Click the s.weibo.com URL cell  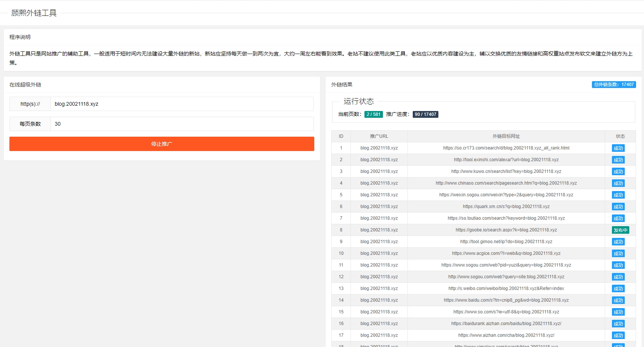tap(506, 288)
